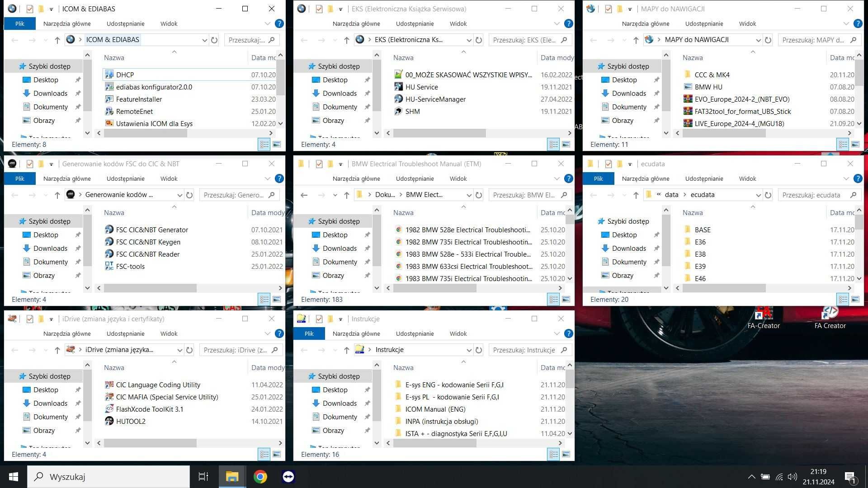Open Narzędzia główne tab in ecudata
The height and width of the screenshot is (488, 868).
click(646, 178)
